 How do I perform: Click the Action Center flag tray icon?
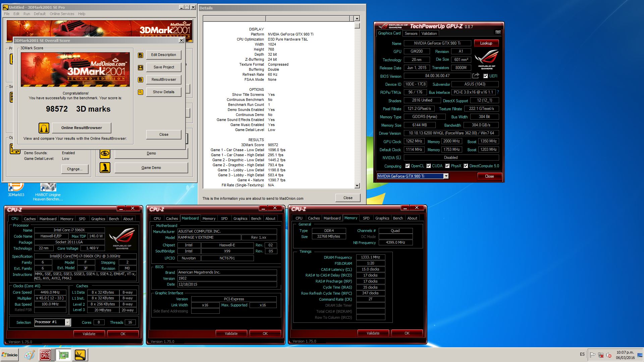pos(593,355)
